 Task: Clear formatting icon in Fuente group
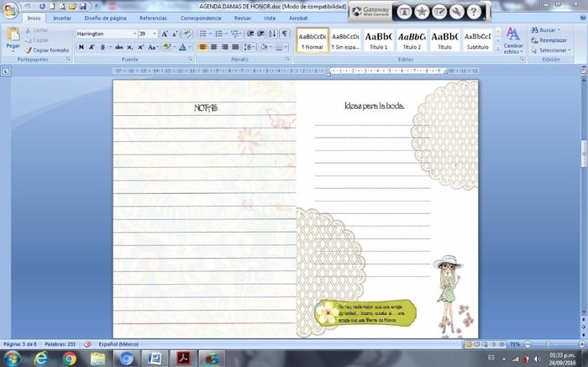[x=187, y=34]
